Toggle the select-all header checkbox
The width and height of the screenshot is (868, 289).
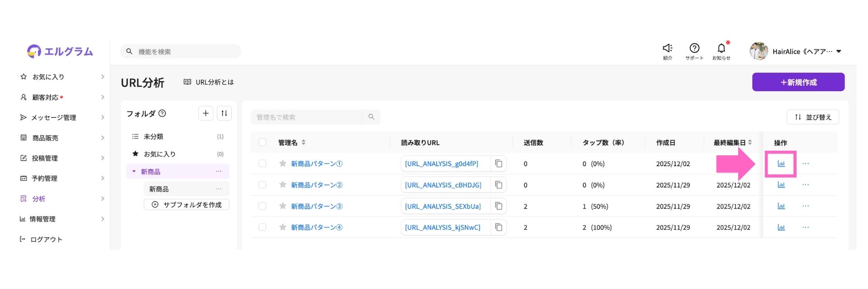click(262, 142)
